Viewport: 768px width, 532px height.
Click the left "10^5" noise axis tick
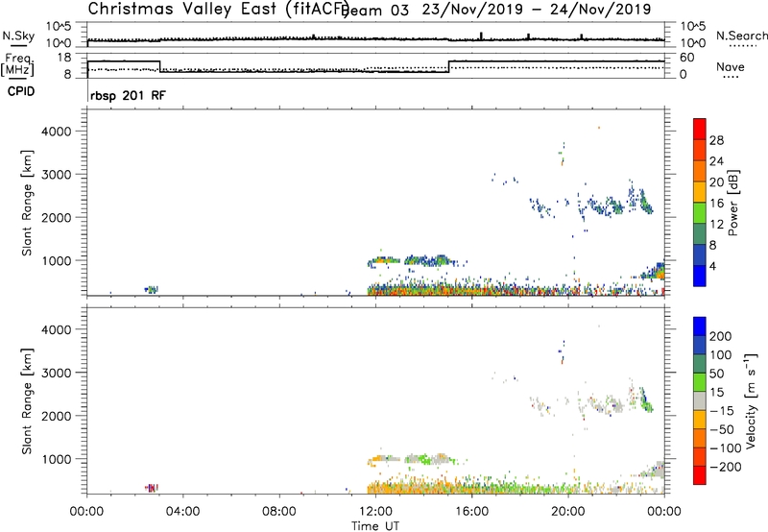tap(59, 27)
